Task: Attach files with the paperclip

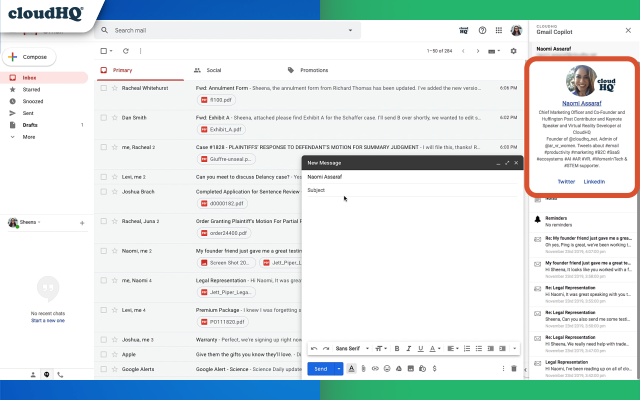Action: [363, 369]
